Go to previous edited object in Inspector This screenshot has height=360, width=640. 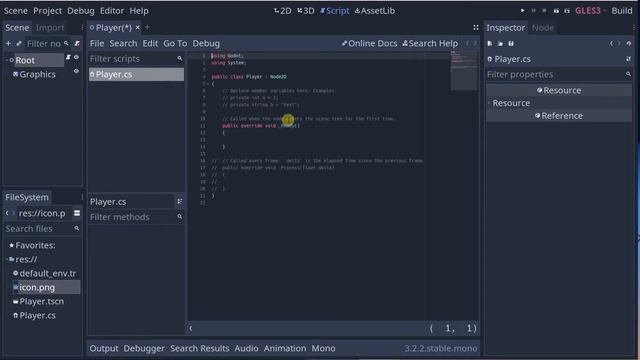click(611, 43)
